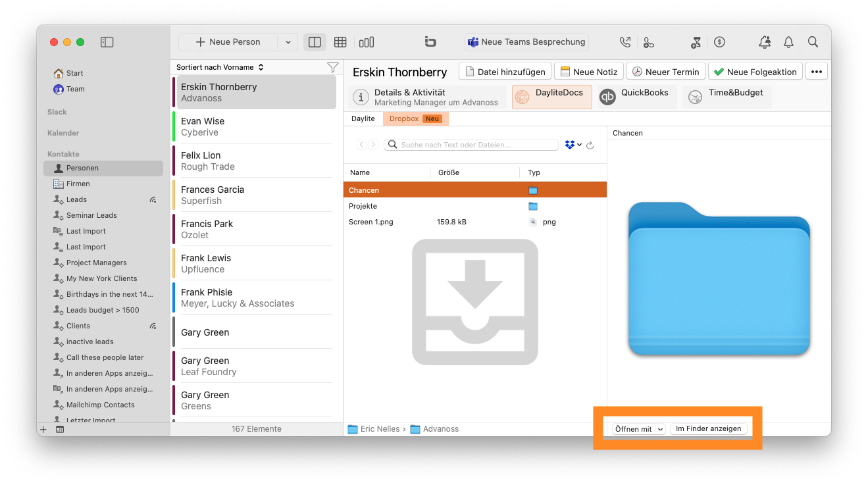This screenshot has height=485, width=868.
Task: Select Gary Green of Leaf Foundry
Action: click(x=253, y=367)
